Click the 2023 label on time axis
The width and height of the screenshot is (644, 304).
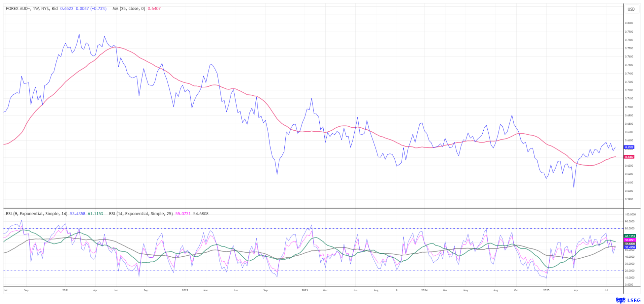(305, 290)
